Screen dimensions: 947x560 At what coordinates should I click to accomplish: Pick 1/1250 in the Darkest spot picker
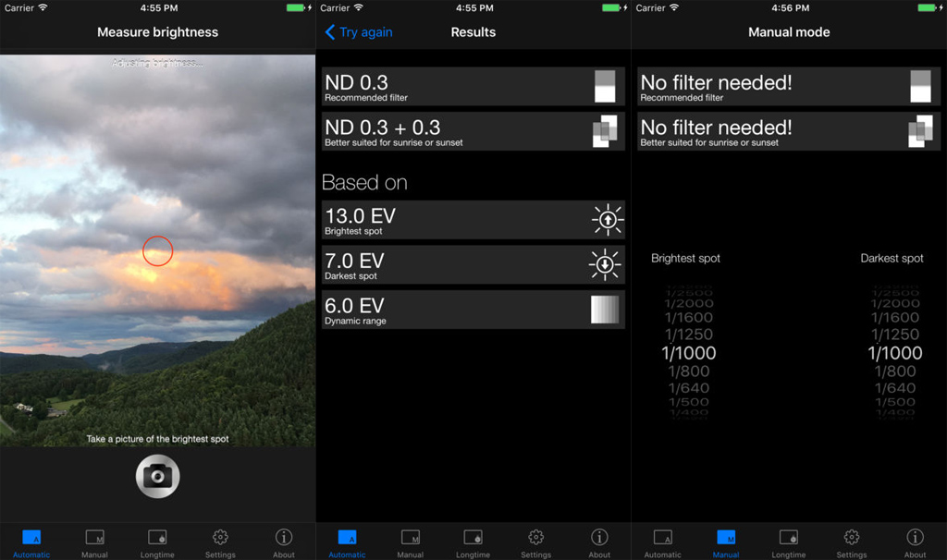(x=895, y=335)
